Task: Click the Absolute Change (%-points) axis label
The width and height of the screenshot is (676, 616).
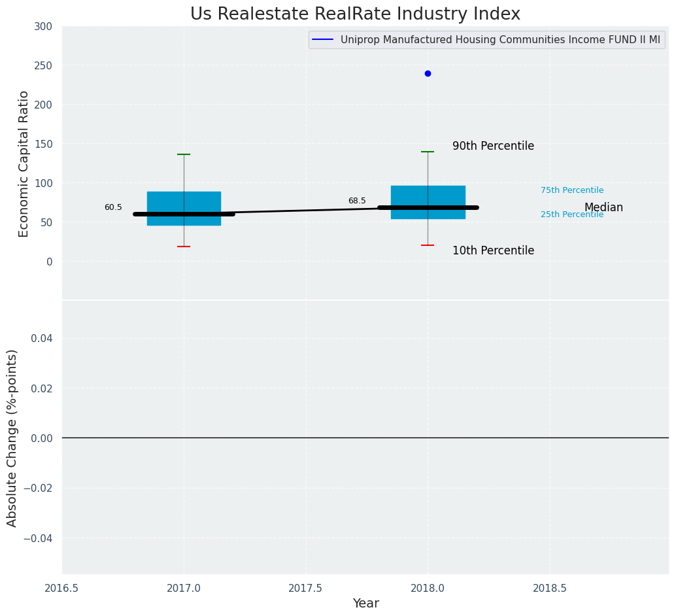Action: click(12, 437)
